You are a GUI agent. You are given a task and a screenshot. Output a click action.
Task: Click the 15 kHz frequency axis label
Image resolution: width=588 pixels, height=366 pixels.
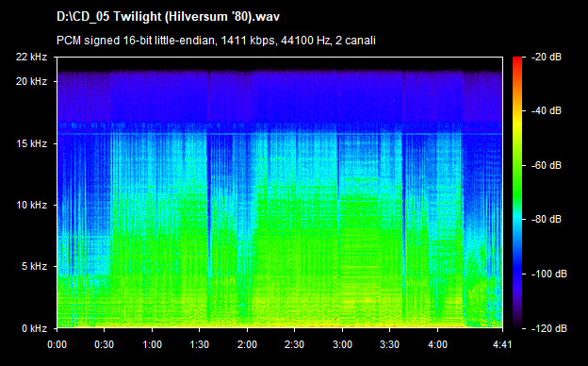tap(31, 143)
